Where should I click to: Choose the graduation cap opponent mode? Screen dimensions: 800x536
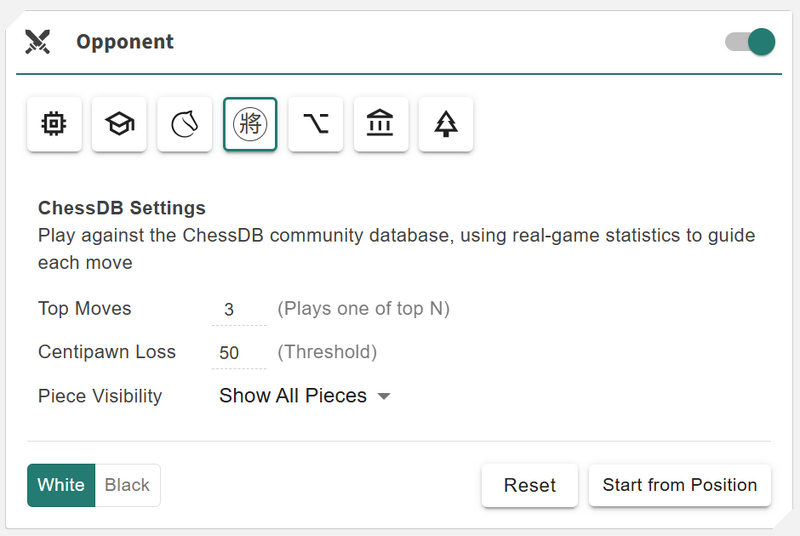119,124
